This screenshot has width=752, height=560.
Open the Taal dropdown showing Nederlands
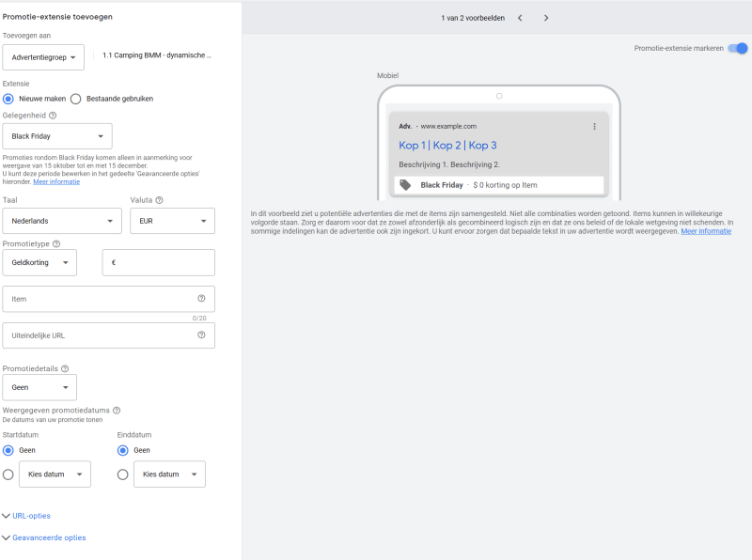(61, 221)
